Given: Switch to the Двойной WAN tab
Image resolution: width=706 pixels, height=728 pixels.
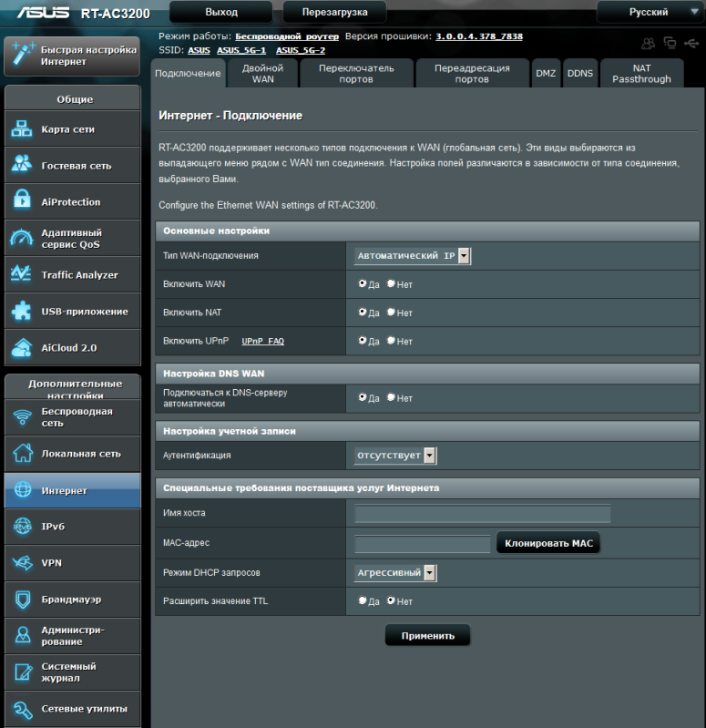Looking at the screenshot, I should [263, 74].
